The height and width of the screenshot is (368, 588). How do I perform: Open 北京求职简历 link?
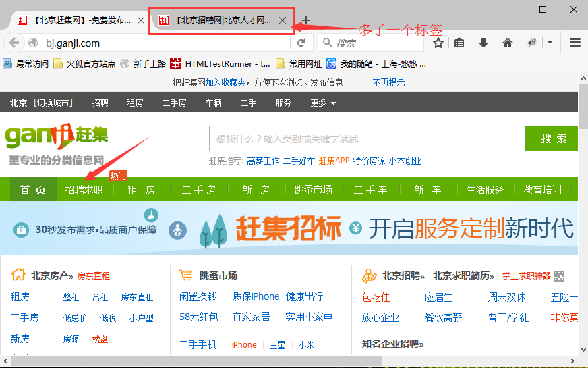point(463,275)
